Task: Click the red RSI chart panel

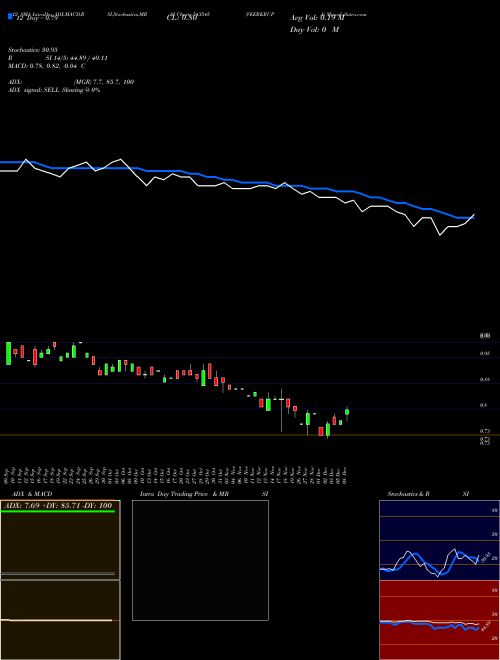Action: coord(439,620)
